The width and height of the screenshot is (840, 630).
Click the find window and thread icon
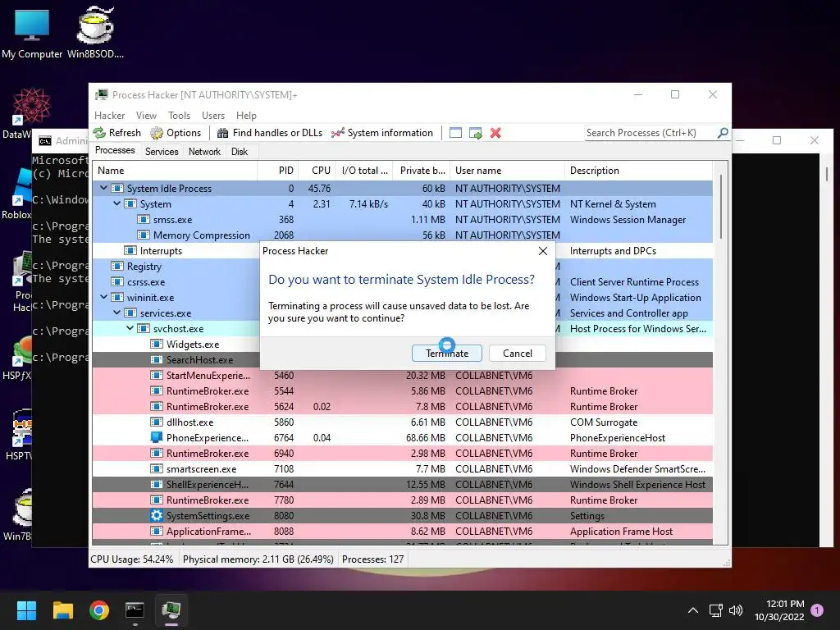(x=475, y=133)
